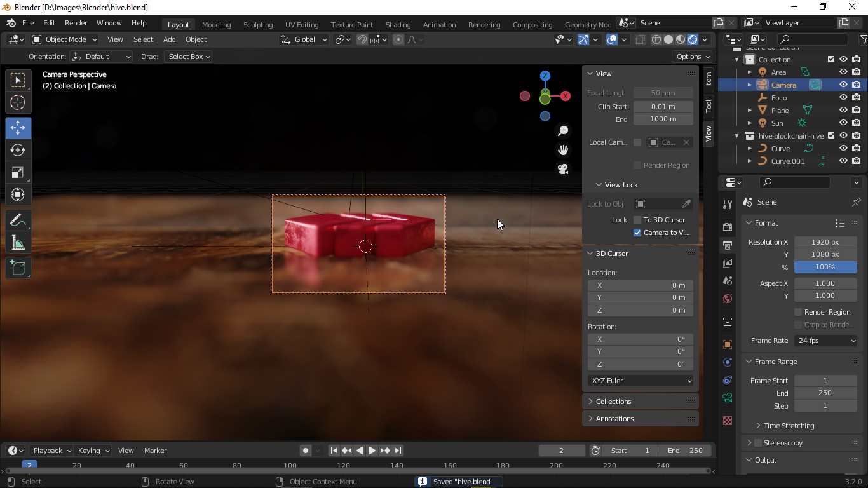Expand the Curve.001 outliner item
Viewport: 868px width, 488px height.
(750, 161)
